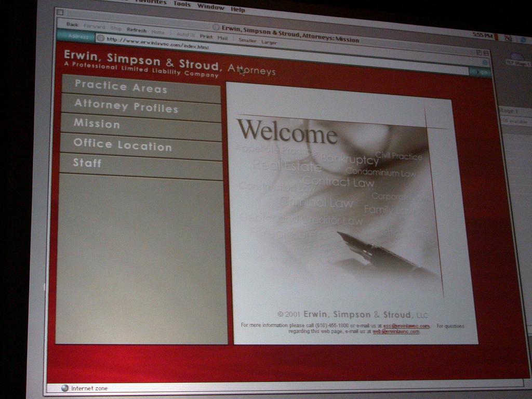
Task: Click the Internet zone globe icon
Action: [64, 388]
